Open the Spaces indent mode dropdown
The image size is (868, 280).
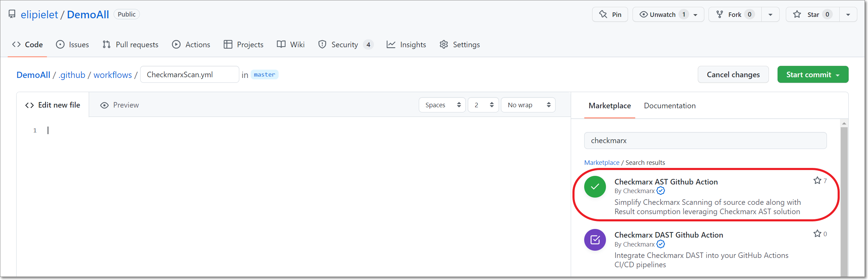442,105
